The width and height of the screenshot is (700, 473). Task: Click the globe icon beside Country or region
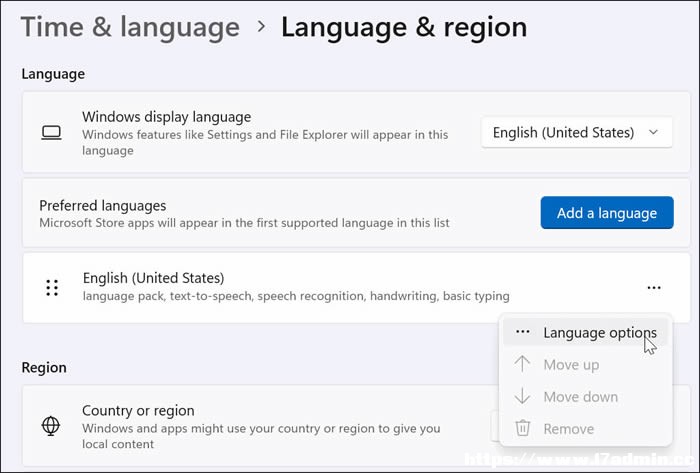point(51,426)
